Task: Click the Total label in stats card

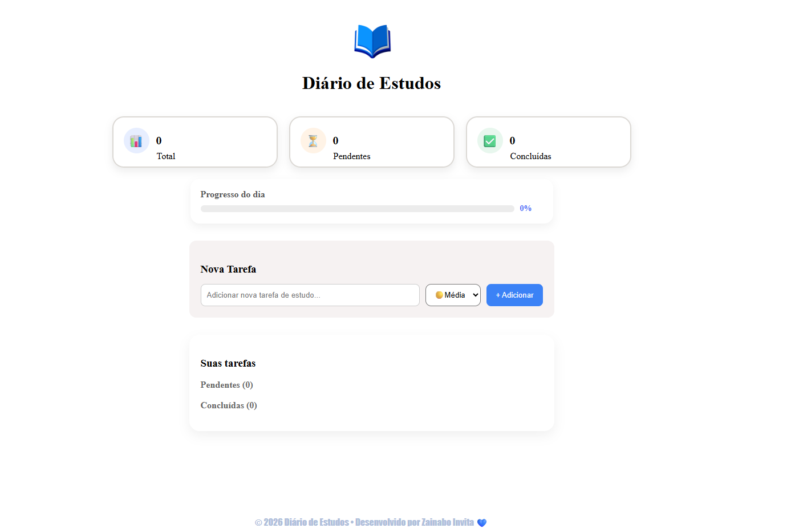Action: pyautogui.click(x=166, y=156)
